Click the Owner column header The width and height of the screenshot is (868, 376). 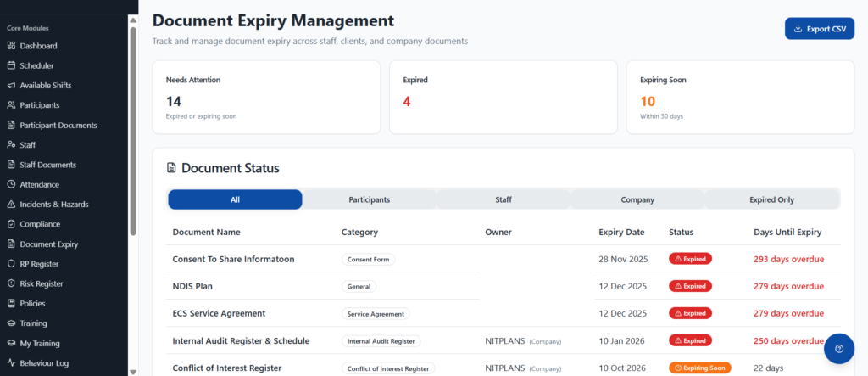pyautogui.click(x=498, y=233)
